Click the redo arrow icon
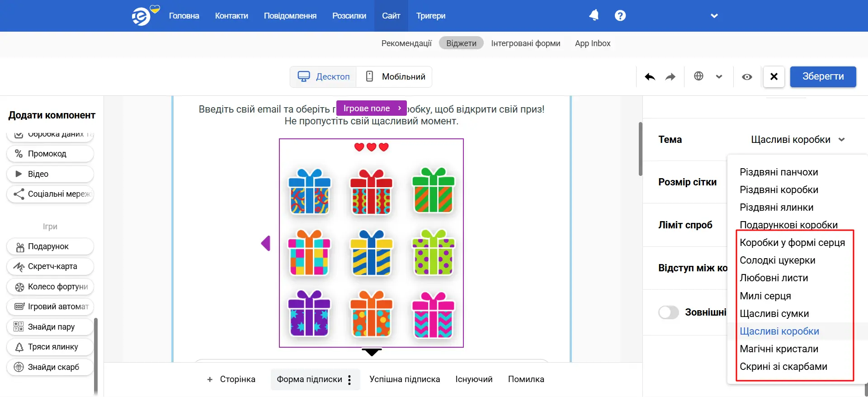The image size is (868, 397). click(670, 77)
